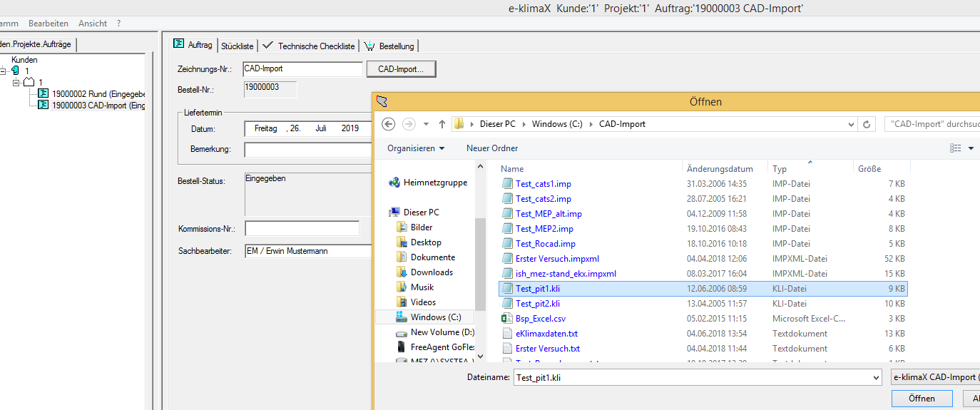The height and width of the screenshot is (410, 980).
Task: Select the Test_cats2.imp file icon
Action: click(507, 199)
